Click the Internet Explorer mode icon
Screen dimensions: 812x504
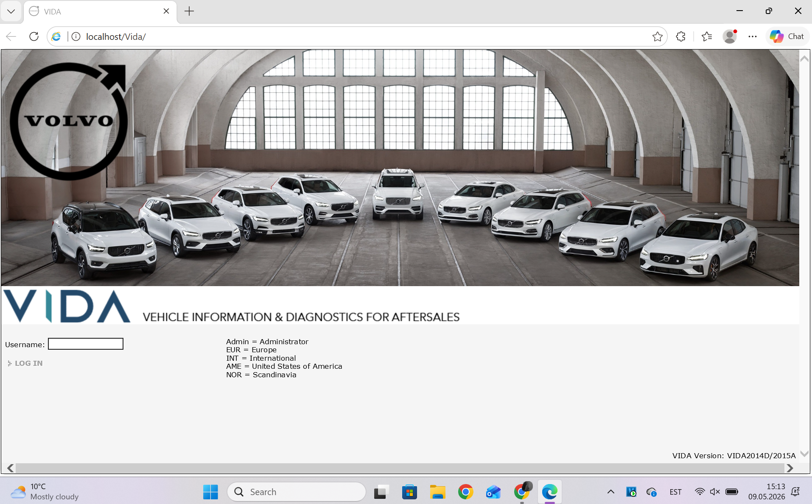[x=56, y=37]
